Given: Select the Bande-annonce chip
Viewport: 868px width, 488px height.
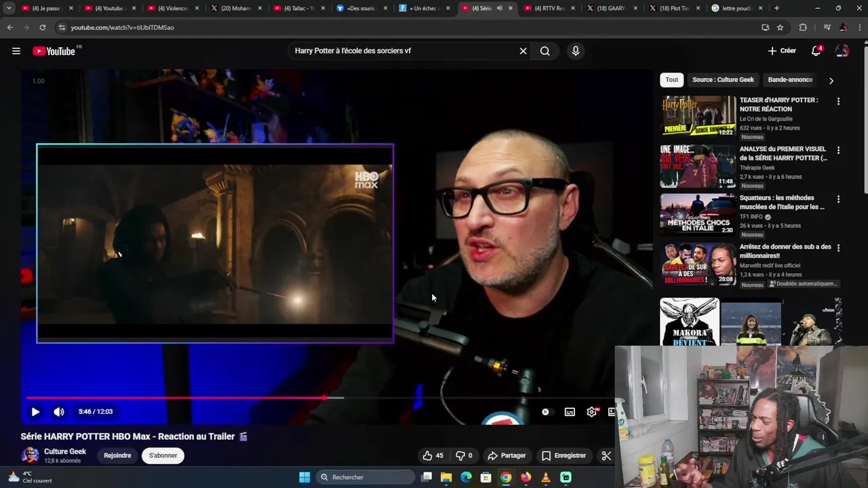Looking at the screenshot, I should tap(790, 79).
